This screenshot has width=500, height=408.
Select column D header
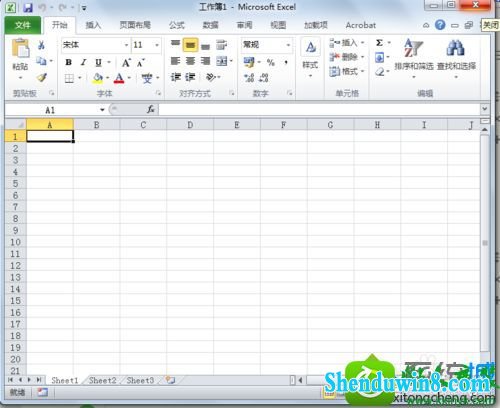point(190,125)
